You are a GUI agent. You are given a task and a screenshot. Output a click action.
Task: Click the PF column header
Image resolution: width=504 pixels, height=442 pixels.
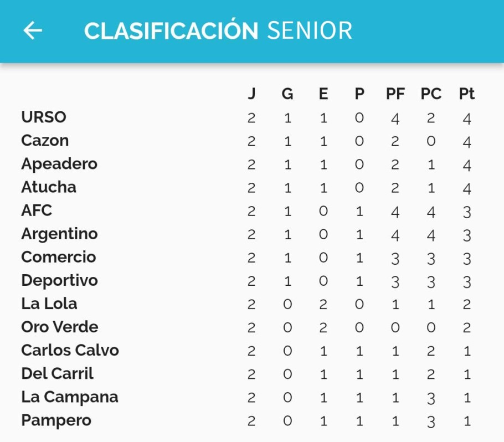[395, 94]
